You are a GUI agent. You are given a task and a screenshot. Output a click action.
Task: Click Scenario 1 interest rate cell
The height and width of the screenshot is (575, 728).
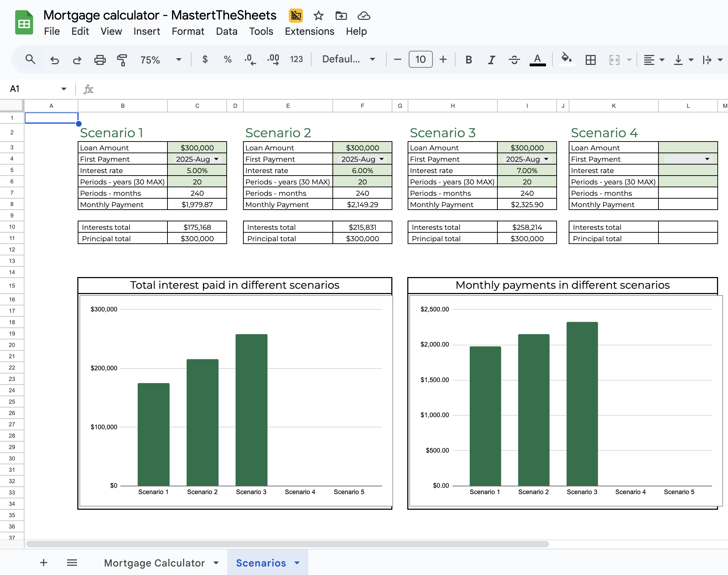(197, 171)
